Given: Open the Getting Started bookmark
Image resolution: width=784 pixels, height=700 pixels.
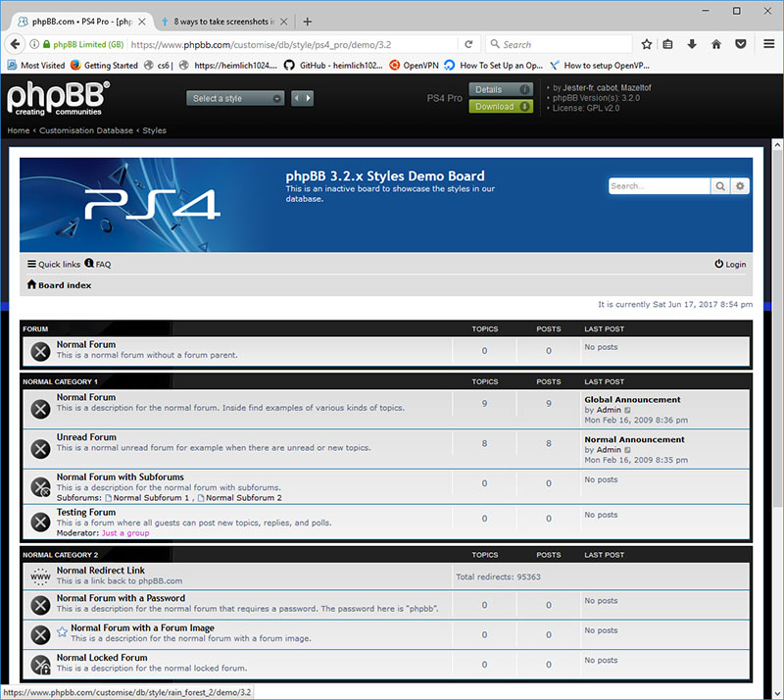Looking at the screenshot, I should point(104,65).
